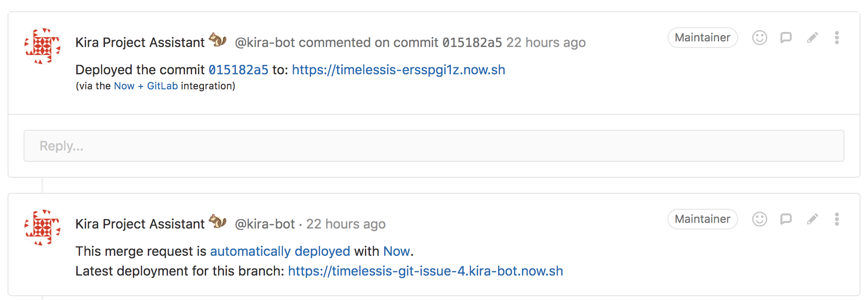Click Kira bot avatar in first comment

42,46
